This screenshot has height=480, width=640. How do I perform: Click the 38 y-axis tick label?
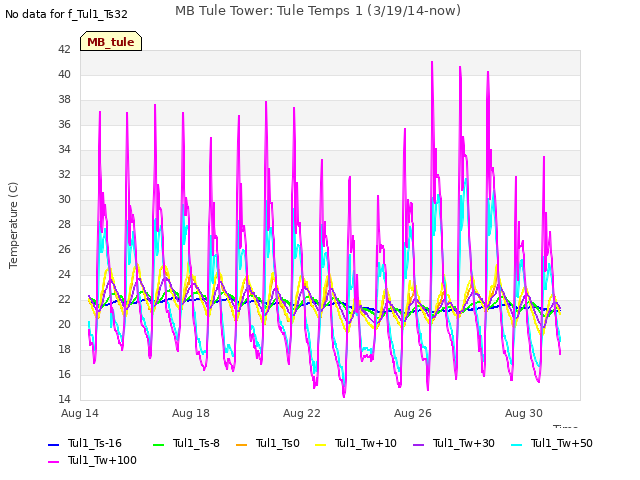[x=64, y=99]
